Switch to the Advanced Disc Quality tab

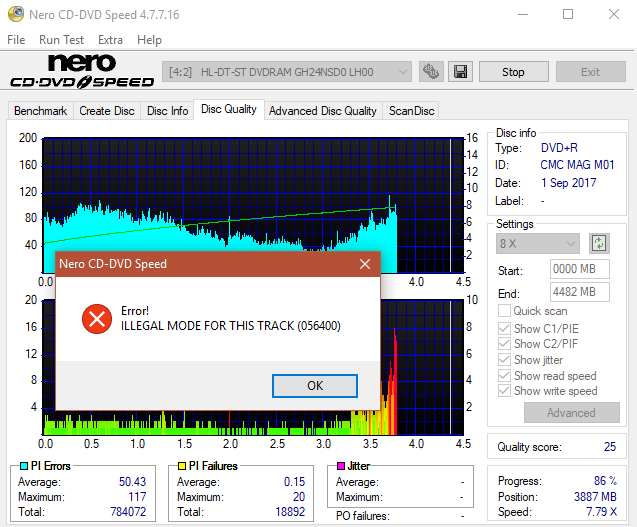click(323, 111)
